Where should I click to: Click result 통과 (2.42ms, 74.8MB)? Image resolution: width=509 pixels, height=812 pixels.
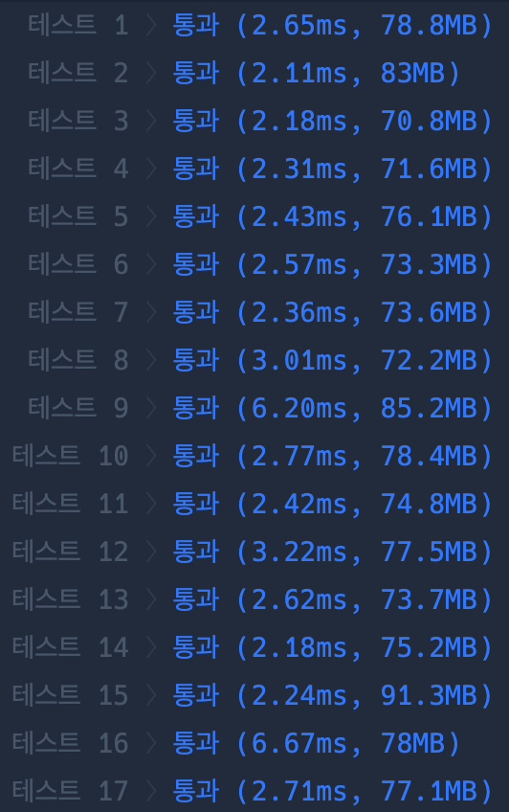(x=333, y=504)
